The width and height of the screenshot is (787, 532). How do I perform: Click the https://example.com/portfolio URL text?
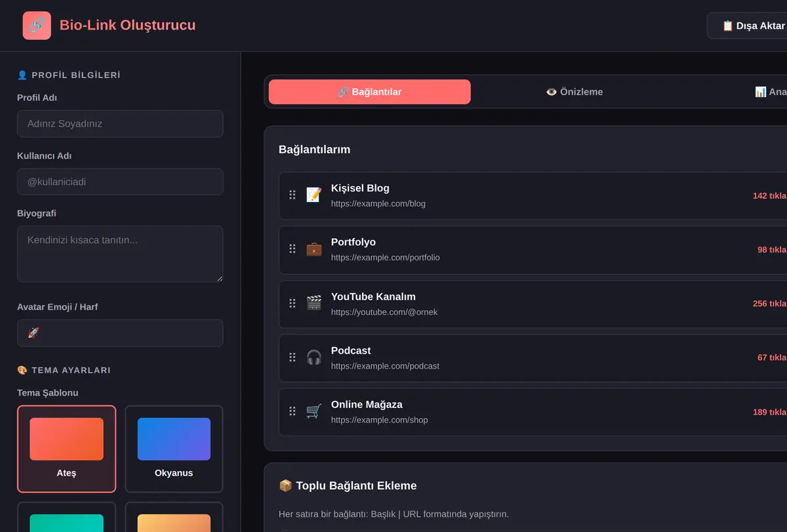386,258
